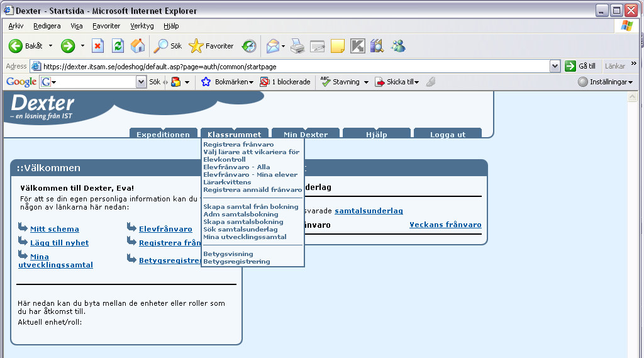Open the Sök search toolbar button
The height and width of the screenshot is (358, 644).
pyautogui.click(x=167, y=46)
